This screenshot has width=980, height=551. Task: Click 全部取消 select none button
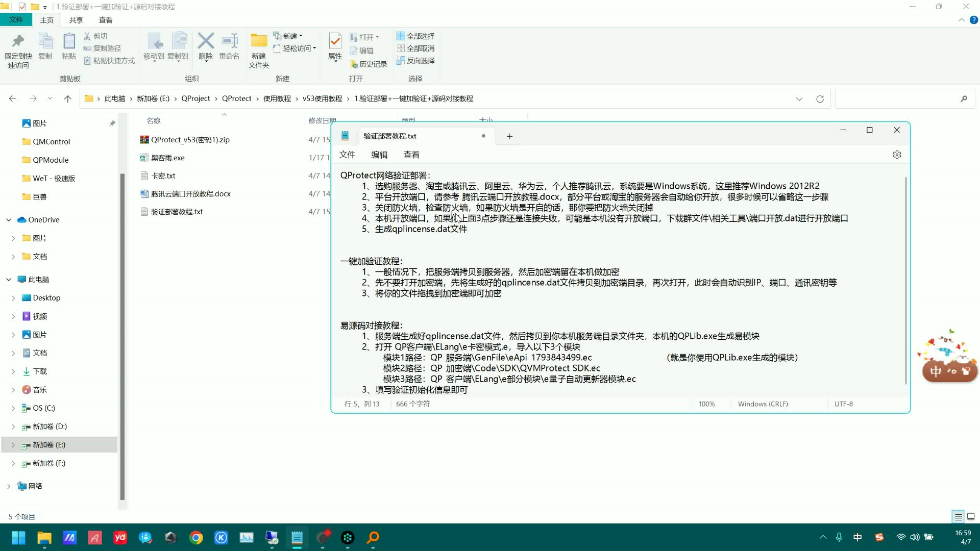pyautogui.click(x=415, y=48)
